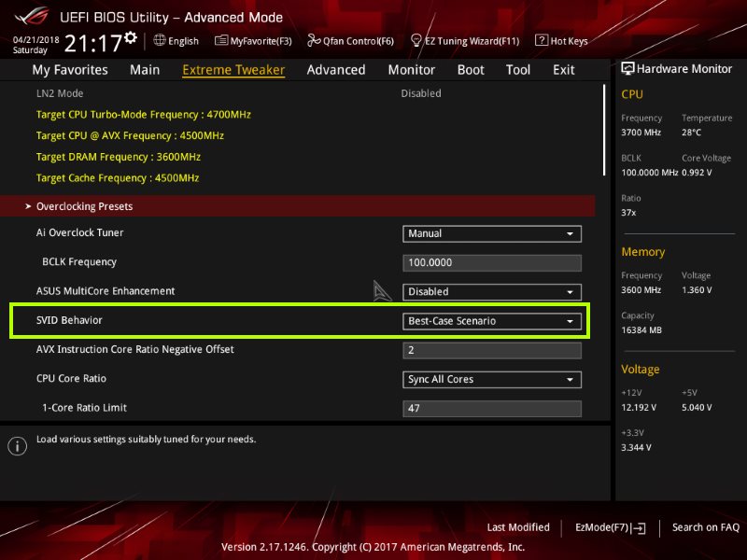Click the CPU Core Ratio label
Image resolution: width=747 pixels, height=560 pixels.
click(71, 378)
